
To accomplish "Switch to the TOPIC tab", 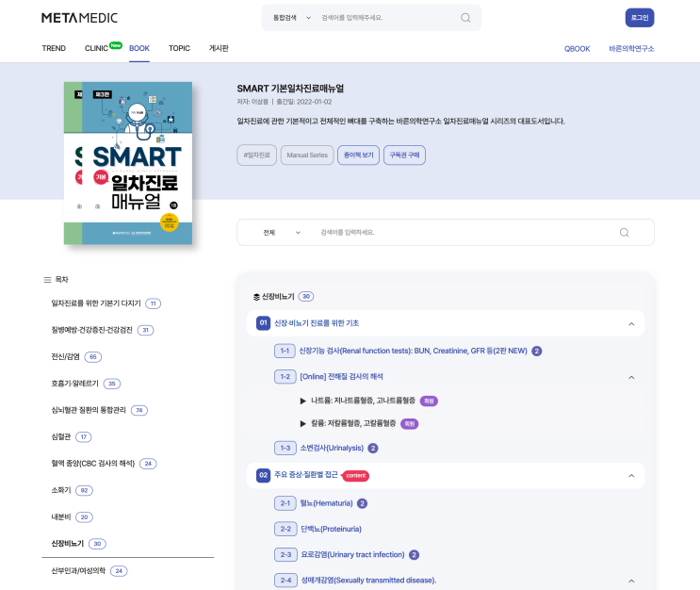I will coord(179,48).
